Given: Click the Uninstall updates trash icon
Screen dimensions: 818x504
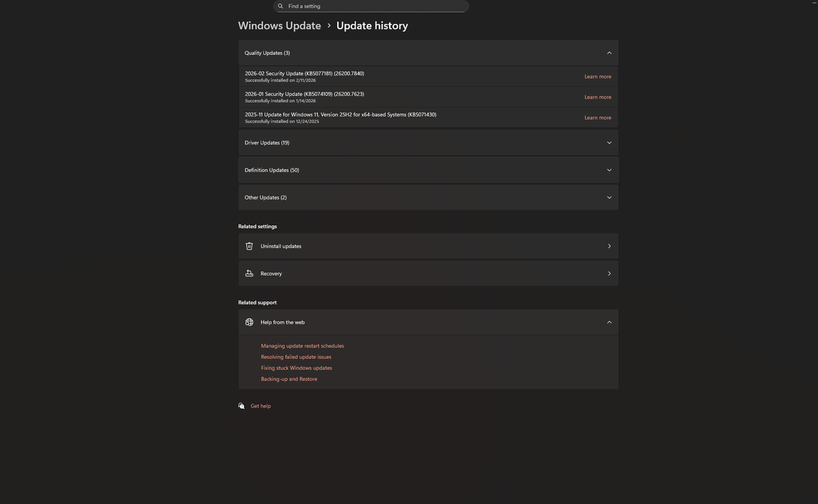Looking at the screenshot, I should coord(249,246).
